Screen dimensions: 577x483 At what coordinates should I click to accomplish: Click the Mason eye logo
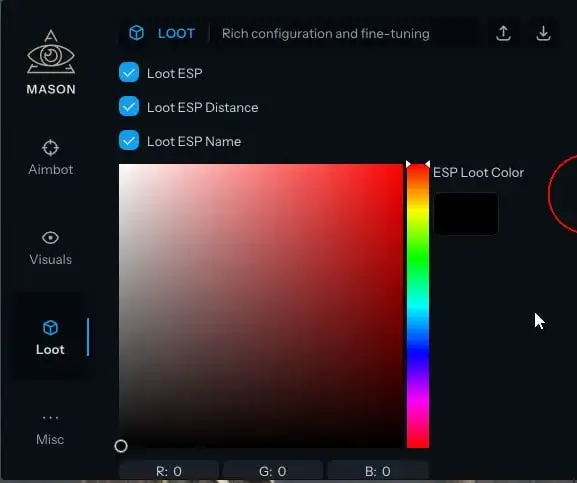(51, 52)
